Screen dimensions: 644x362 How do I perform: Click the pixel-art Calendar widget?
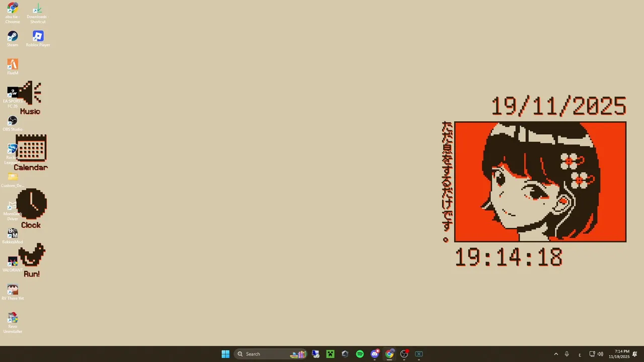click(31, 153)
